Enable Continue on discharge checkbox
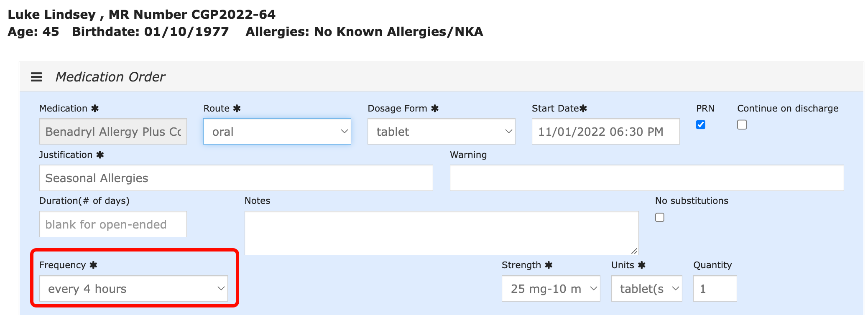This screenshot has height=315, width=868. click(742, 125)
